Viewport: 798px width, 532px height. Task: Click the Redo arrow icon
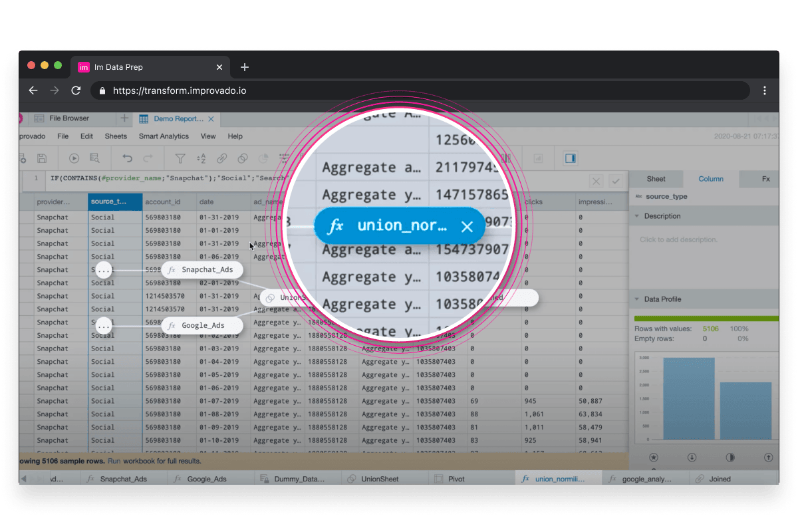click(148, 158)
